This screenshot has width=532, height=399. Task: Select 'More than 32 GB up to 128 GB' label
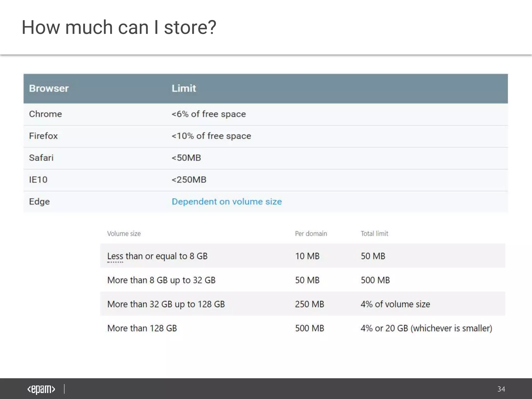[x=166, y=304]
